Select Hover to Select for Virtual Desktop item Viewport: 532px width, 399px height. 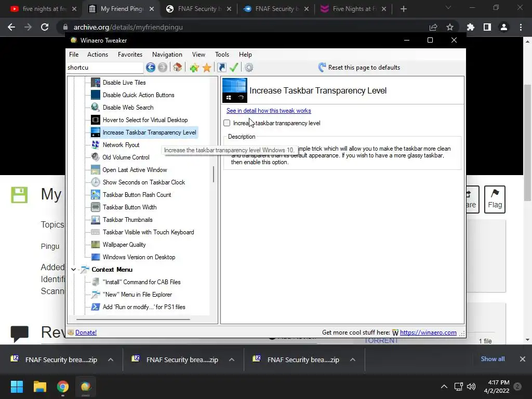[x=145, y=120]
